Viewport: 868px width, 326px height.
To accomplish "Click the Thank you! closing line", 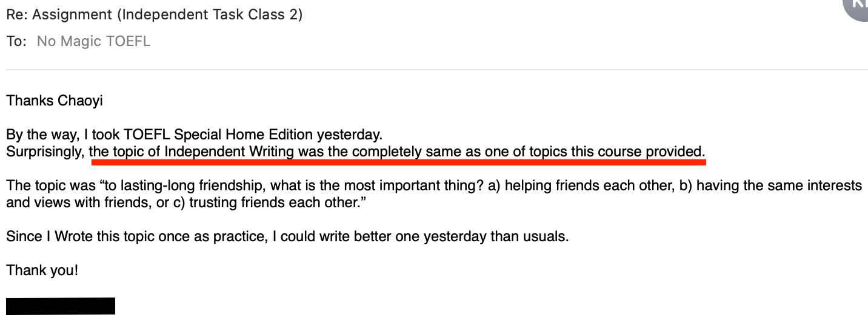I will click(x=42, y=270).
